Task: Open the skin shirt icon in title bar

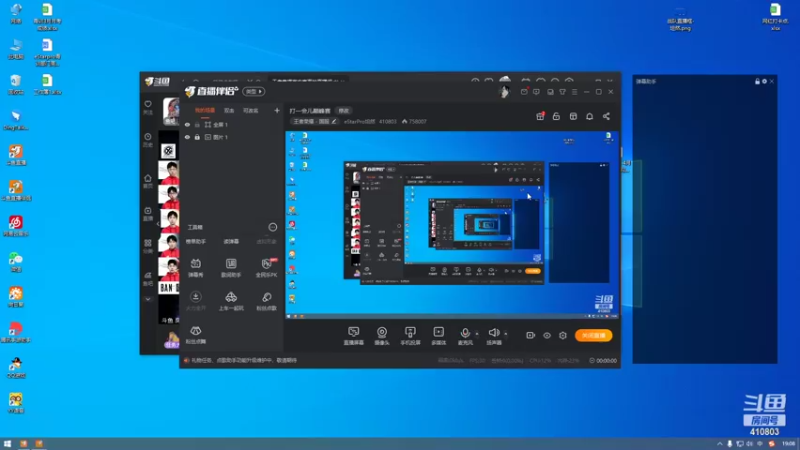Action: [x=562, y=92]
